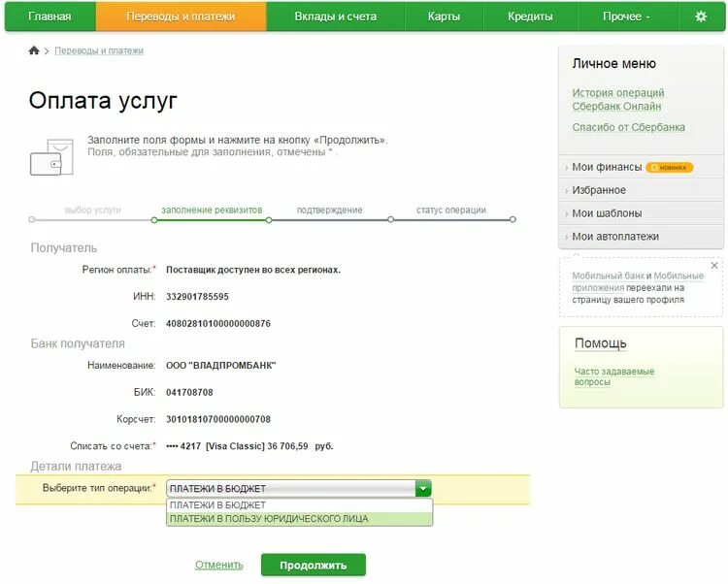Click the operation type combo box field
Screen dimensions: 728x584
pos(299,488)
